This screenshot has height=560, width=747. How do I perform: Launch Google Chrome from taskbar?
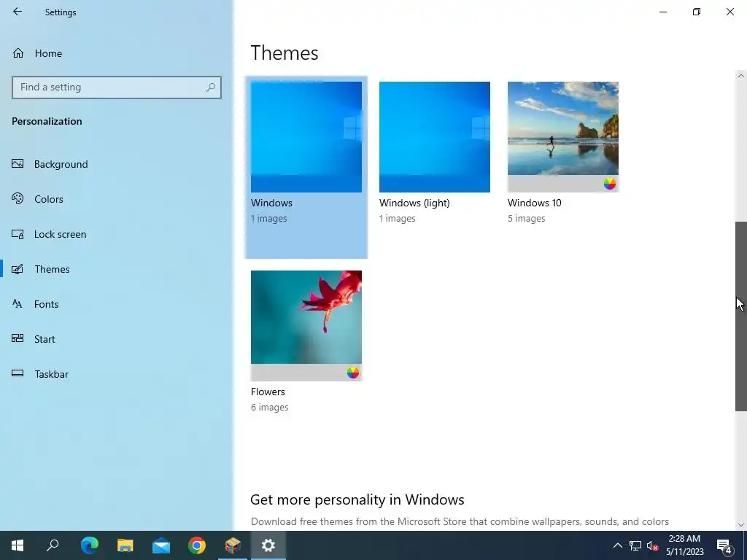click(x=197, y=545)
